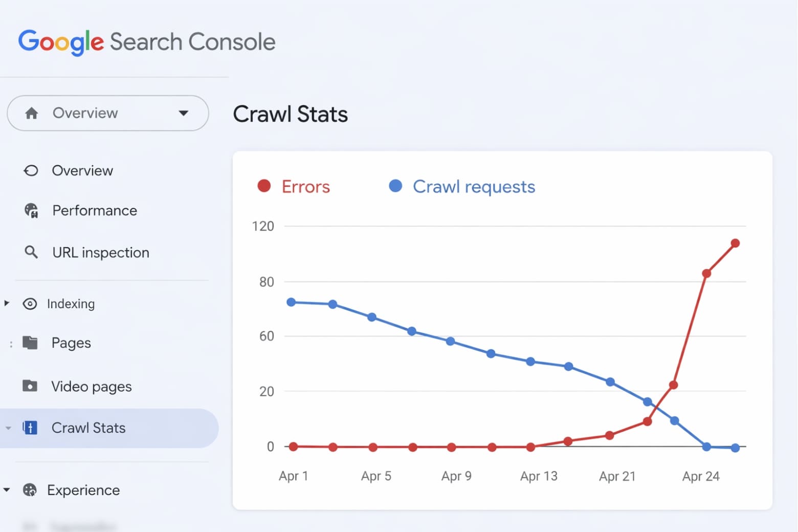Open the URL inspection tool
The width and height of the screenshot is (798, 532).
[x=100, y=252]
